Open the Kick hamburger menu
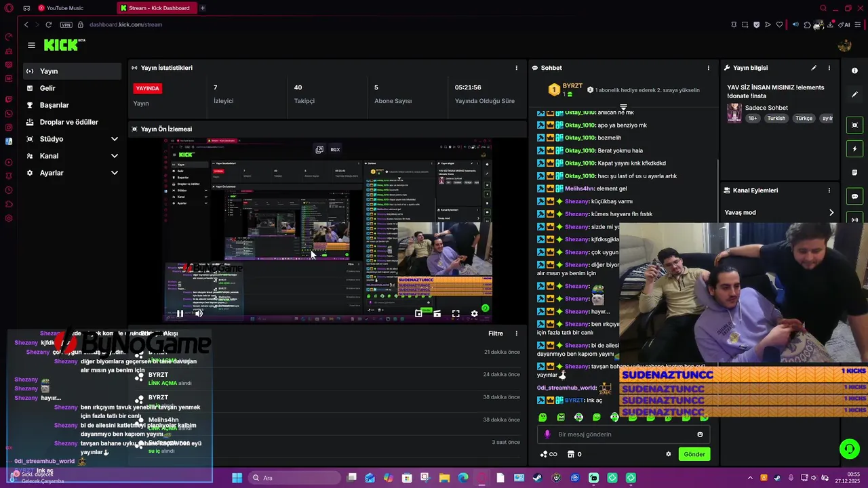The image size is (868, 488). point(31,45)
